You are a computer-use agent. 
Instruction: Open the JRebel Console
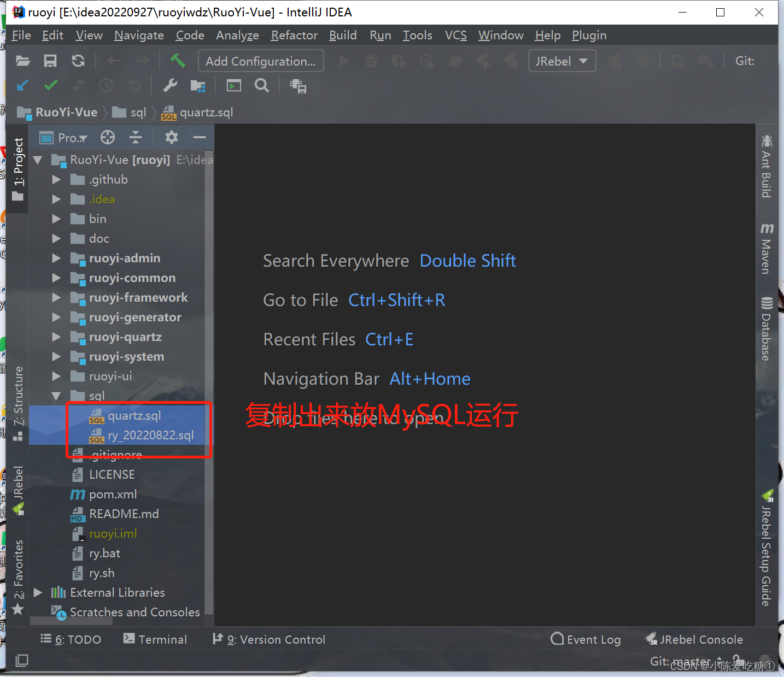[694, 639]
